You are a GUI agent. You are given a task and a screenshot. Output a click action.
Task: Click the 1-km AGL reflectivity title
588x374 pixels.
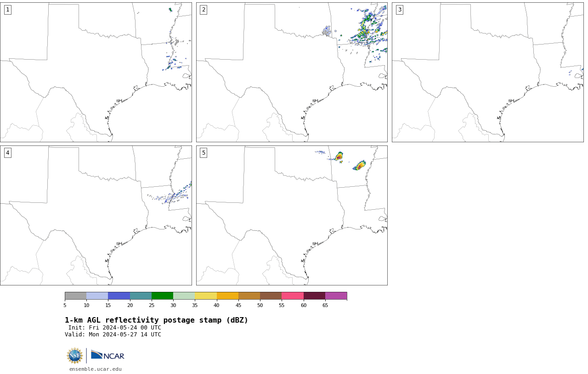(x=156, y=320)
